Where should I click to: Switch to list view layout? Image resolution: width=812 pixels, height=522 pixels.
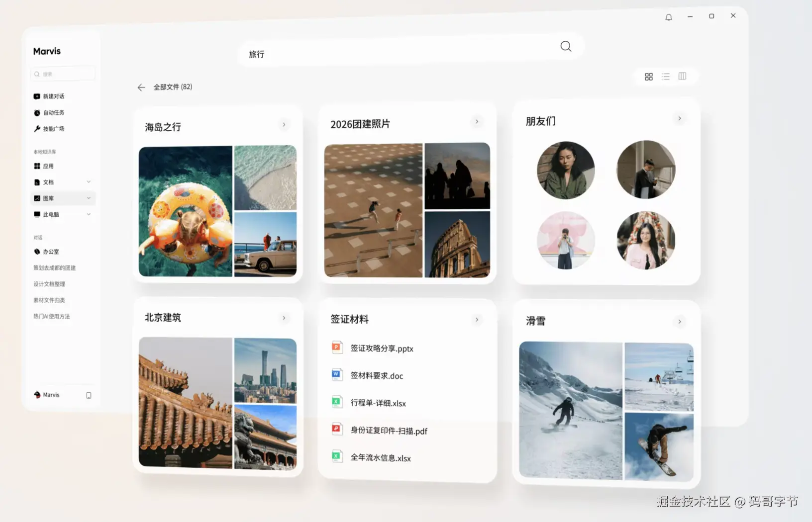[666, 77]
